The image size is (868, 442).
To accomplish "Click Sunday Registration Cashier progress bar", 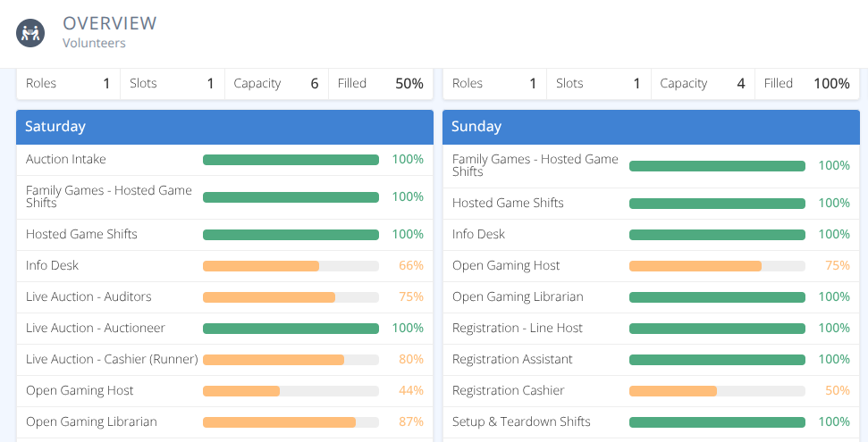I will (717, 391).
